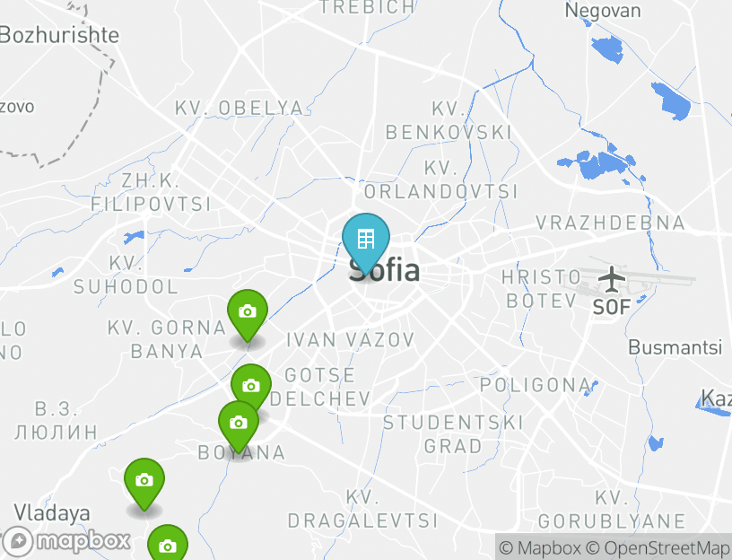Image resolution: width=732 pixels, height=560 pixels.
Task: Click the Studentski Grad district label
Action: coord(453,434)
